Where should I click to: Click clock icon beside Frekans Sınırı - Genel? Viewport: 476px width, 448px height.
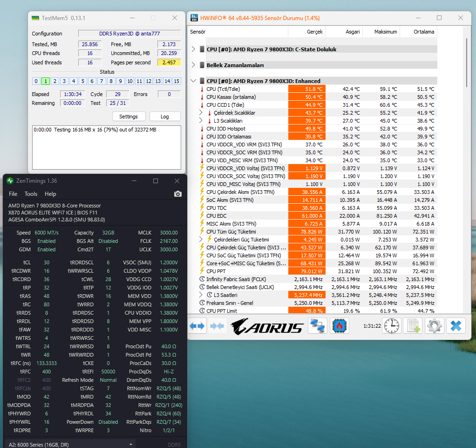click(x=202, y=303)
